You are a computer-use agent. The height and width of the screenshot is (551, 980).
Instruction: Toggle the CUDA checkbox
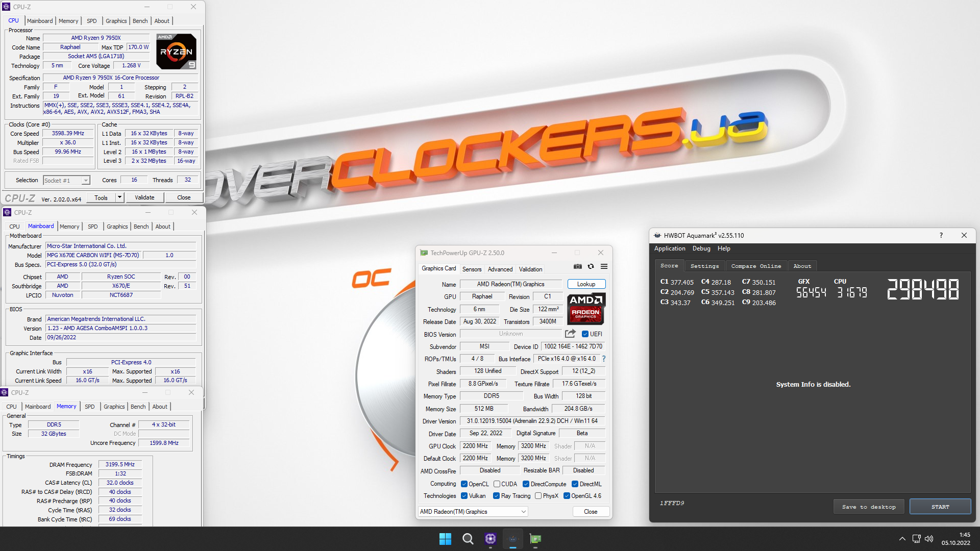(x=497, y=484)
